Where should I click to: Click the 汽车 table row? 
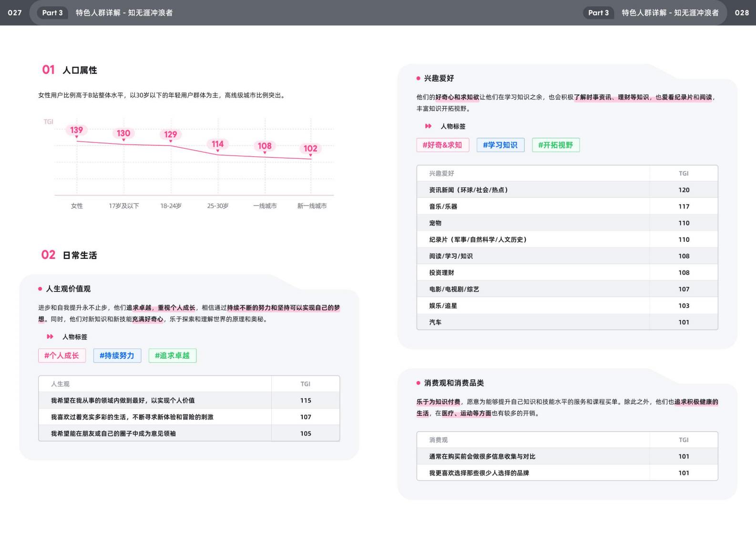[567, 322]
